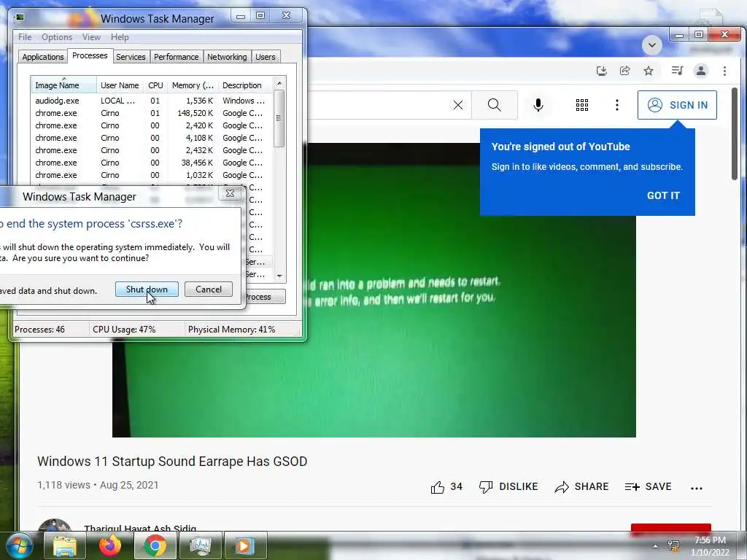Select chrome.exe process using 2,420 K
Image resolution: width=747 pixels, height=560 pixels.
[x=152, y=125]
